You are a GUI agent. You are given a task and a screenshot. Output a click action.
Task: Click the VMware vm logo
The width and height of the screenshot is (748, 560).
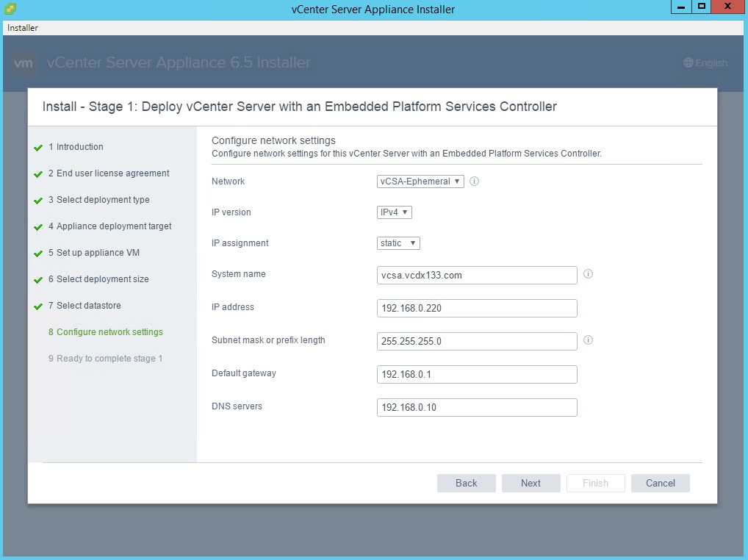(24, 63)
